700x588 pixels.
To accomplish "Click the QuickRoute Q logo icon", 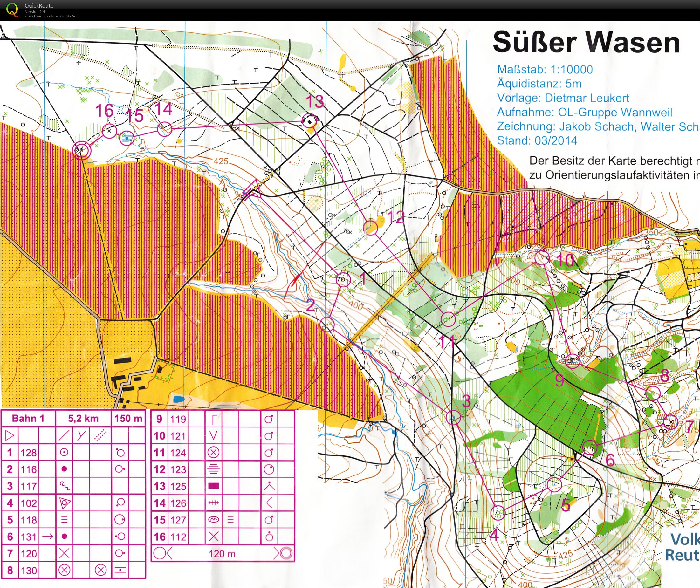I will click(12, 9).
